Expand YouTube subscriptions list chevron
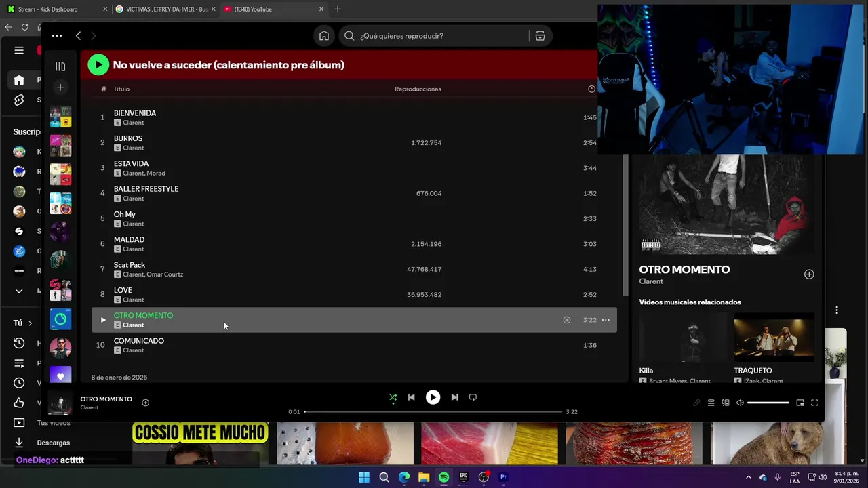 (x=19, y=291)
